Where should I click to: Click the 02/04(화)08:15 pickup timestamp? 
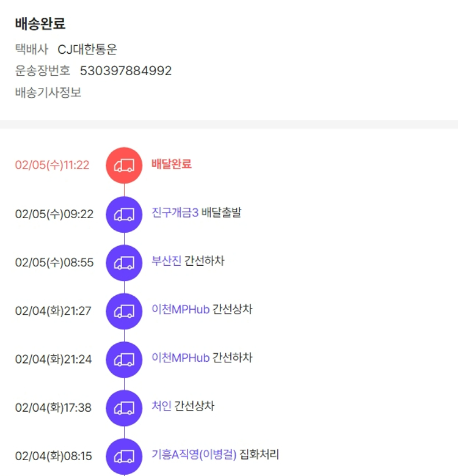(x=54, y=456)
